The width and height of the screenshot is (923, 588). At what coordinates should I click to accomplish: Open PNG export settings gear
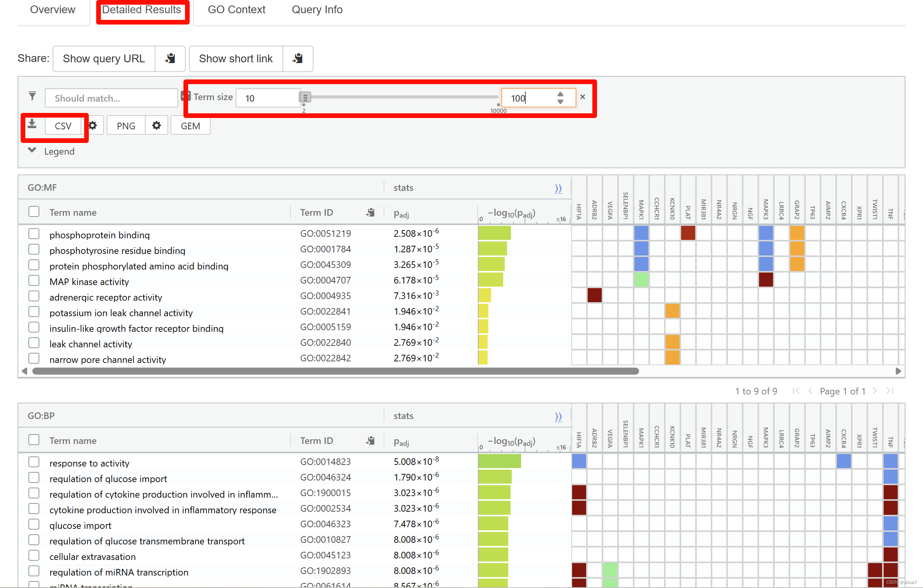pos(157,126)
